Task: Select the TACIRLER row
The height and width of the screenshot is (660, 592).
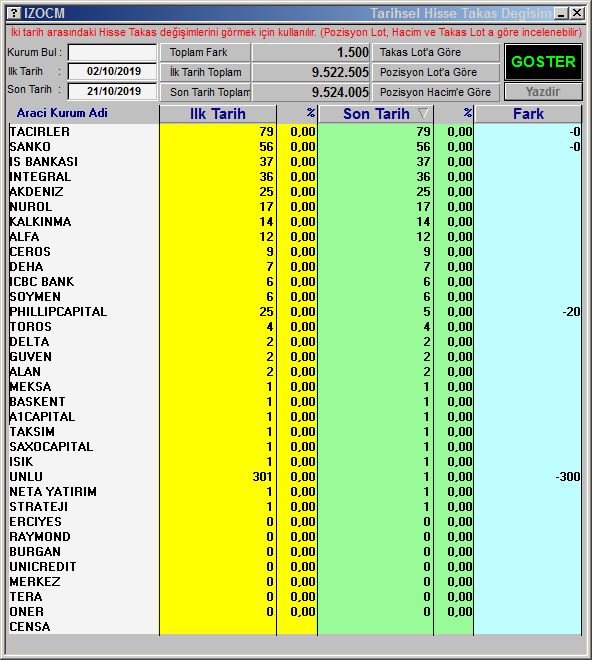Action: point(295,132)
